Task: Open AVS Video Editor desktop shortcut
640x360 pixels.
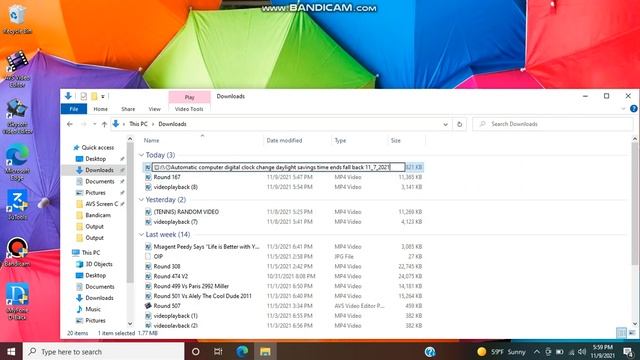Action: coord(17,69)
